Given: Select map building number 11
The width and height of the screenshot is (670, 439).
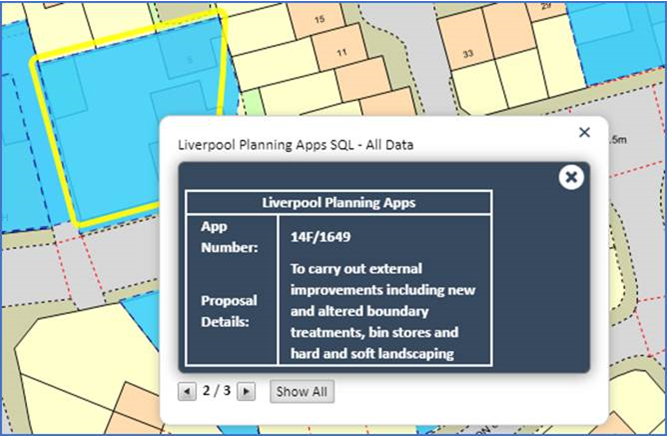Looking at the screenshot, I should pyautogui.click(x=342, y=53).
